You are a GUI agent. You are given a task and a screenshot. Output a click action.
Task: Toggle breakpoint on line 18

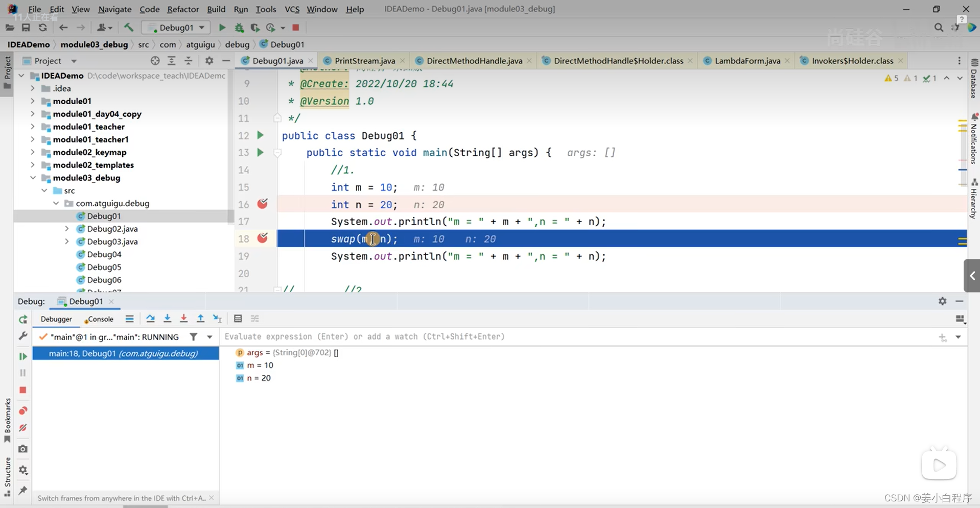coord(263,238)
